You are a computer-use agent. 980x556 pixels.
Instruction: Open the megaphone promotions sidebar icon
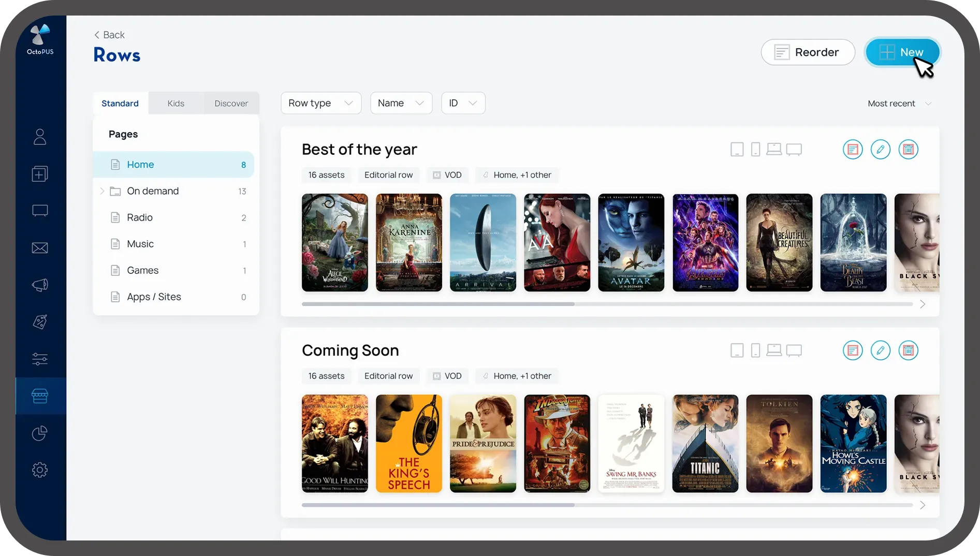pos(40,285)
